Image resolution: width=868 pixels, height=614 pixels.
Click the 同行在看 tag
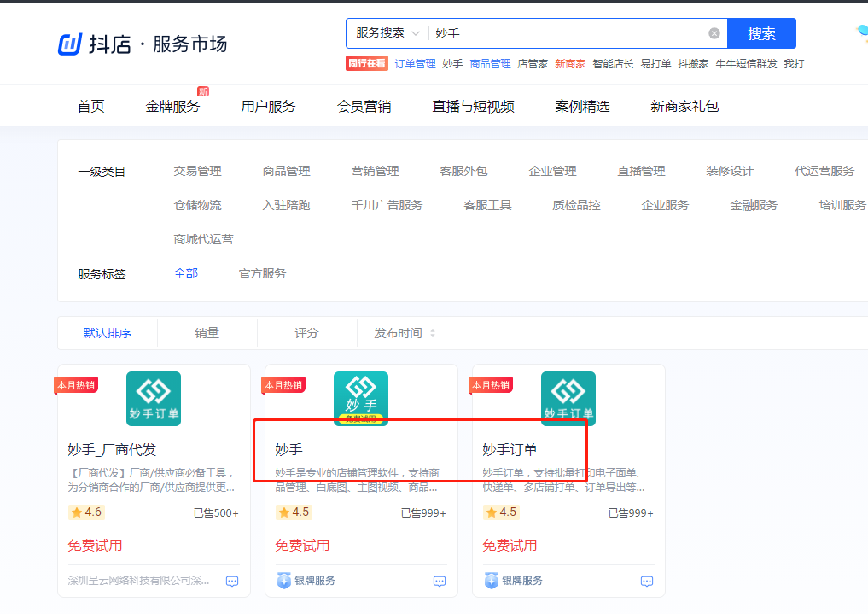(366, 64)
